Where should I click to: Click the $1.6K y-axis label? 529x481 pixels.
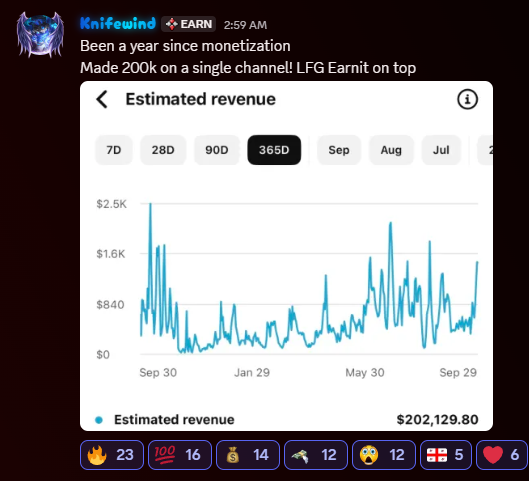[111, 254]
